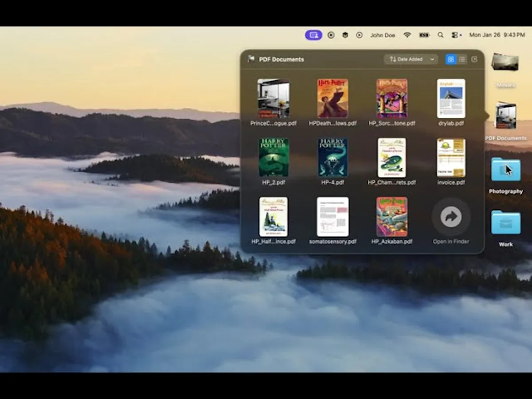The height and width of the screenshot is (399, 532).
Task: Open Spotlight search magnifier in menu bar
Action: (x=440, y=35)
